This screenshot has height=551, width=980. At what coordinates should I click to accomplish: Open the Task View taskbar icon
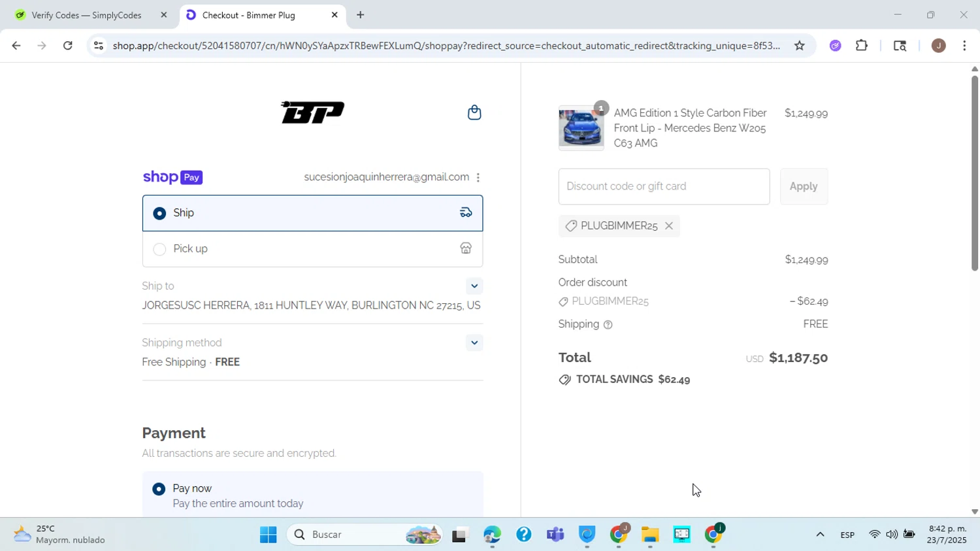pyautogui.click(x=461, y=535)
